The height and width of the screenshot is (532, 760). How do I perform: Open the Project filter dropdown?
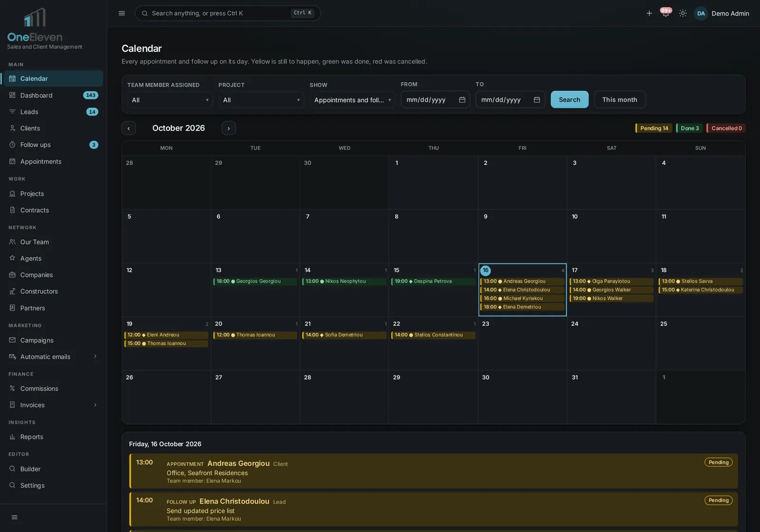tap(261, 100)
